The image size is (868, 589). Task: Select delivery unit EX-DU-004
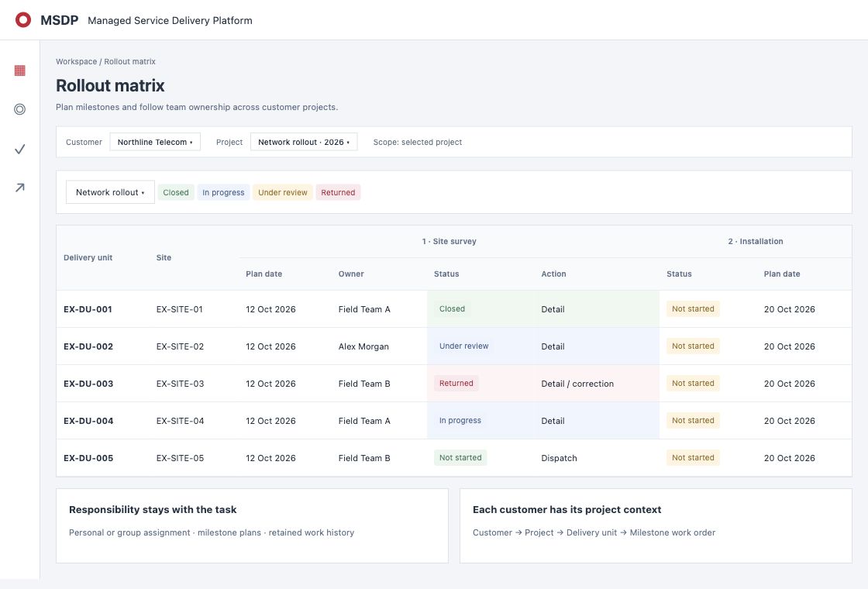pos(88,420)
